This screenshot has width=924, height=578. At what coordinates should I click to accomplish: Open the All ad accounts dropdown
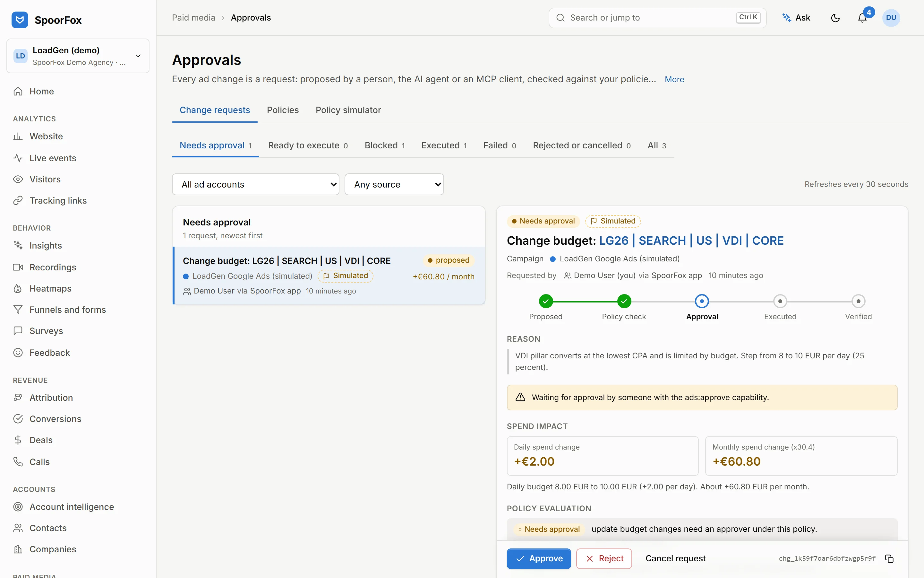[x=255, y=184]
